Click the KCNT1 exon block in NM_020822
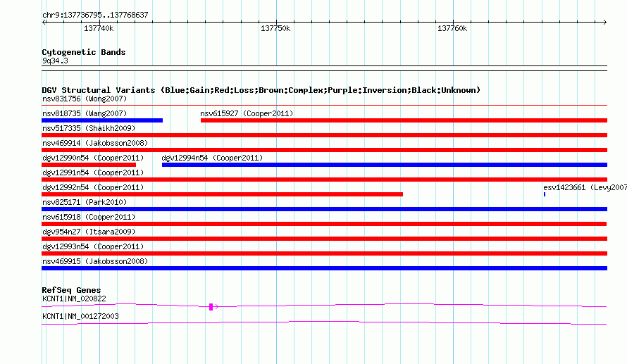This screenshot has width=627, height=364. [211, 307]
